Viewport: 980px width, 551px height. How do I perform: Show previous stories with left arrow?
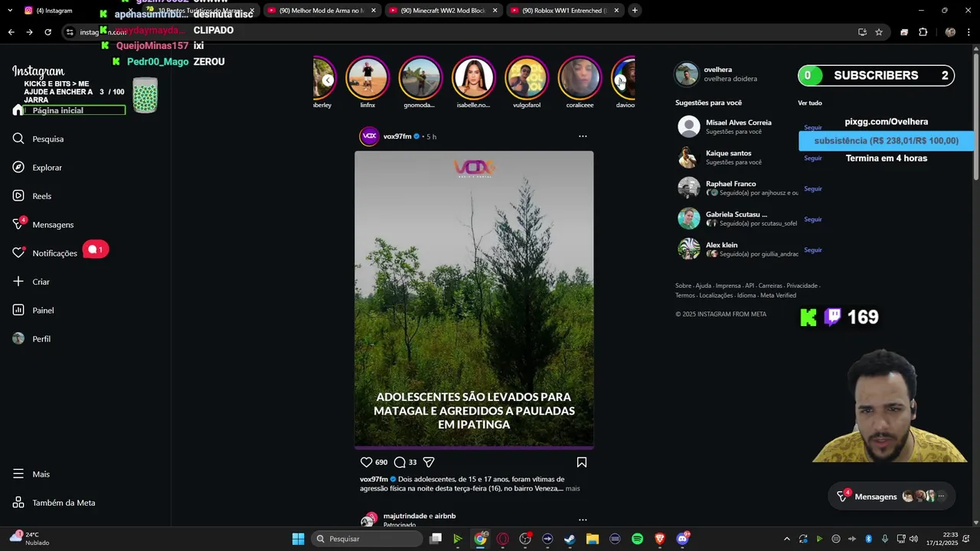pyautogui.click(x=328, y=80)
